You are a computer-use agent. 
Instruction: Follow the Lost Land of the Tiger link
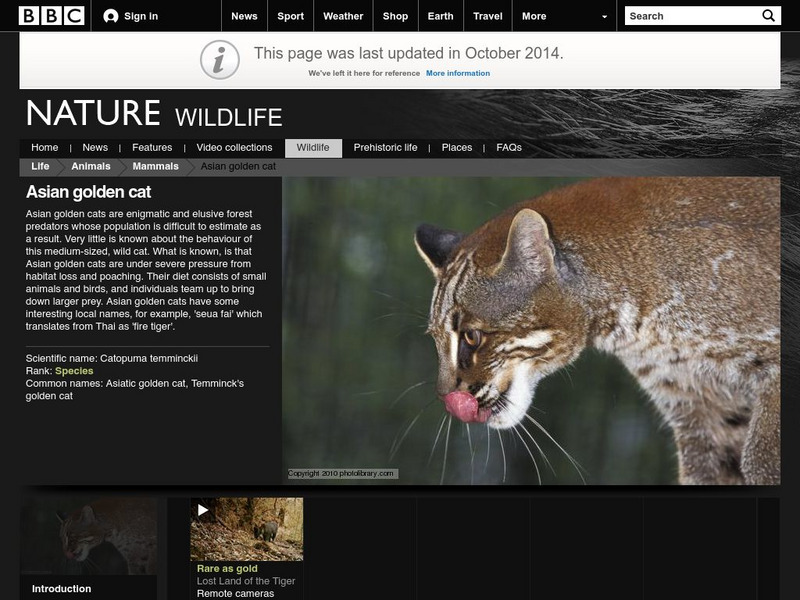point(245,579)
